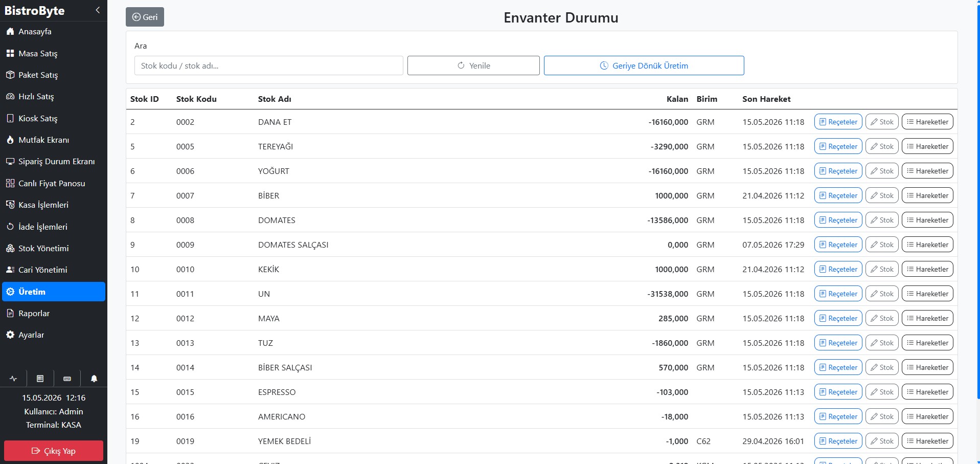The height and width of the screenshot is (464, 980).
Task: Edit Stok for KEKİK row
Action: coord(882,269)
